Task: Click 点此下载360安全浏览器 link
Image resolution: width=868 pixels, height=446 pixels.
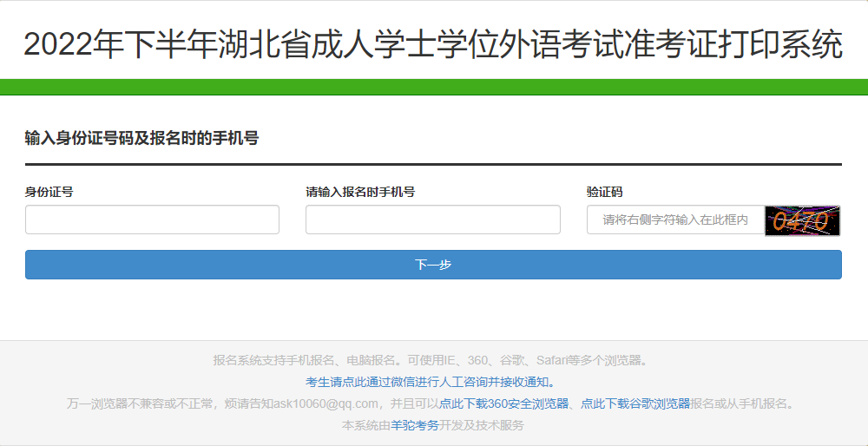Action: [x=503, y=403]
